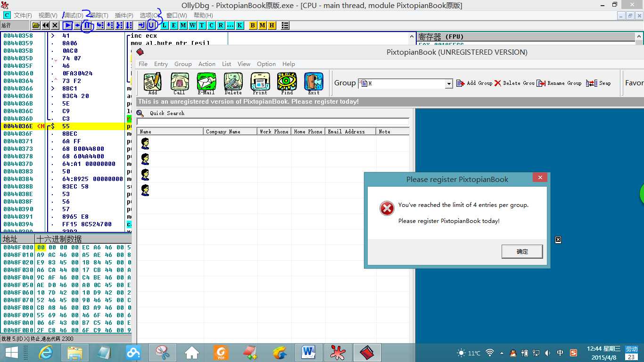This screenshot has width=644, height=362.
Task: Click the Find eye icon in PixtopianBook
Action: click(x=287, y=83)
